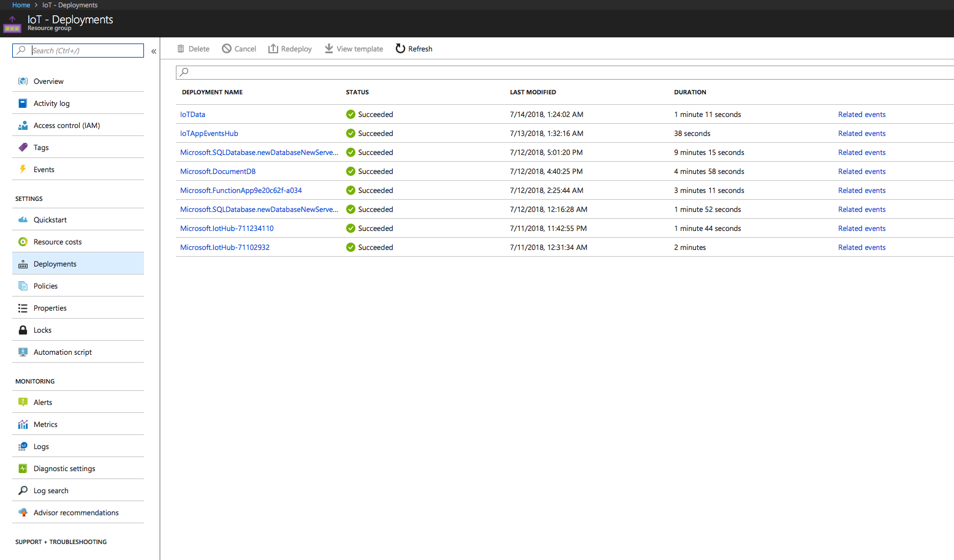The width and height of the screenshot is (954, 560).
Task: Click the Log search magnifier icon
Action: (23, 491)
